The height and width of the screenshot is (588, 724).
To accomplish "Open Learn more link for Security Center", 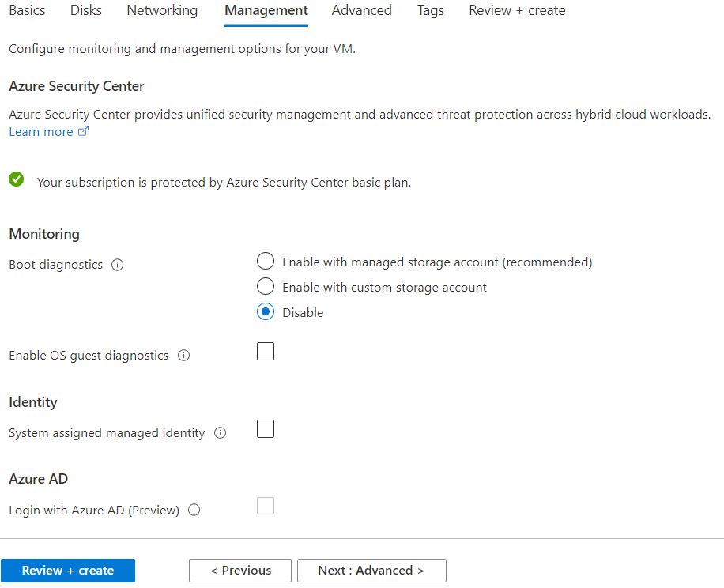I will pos(40,132).
